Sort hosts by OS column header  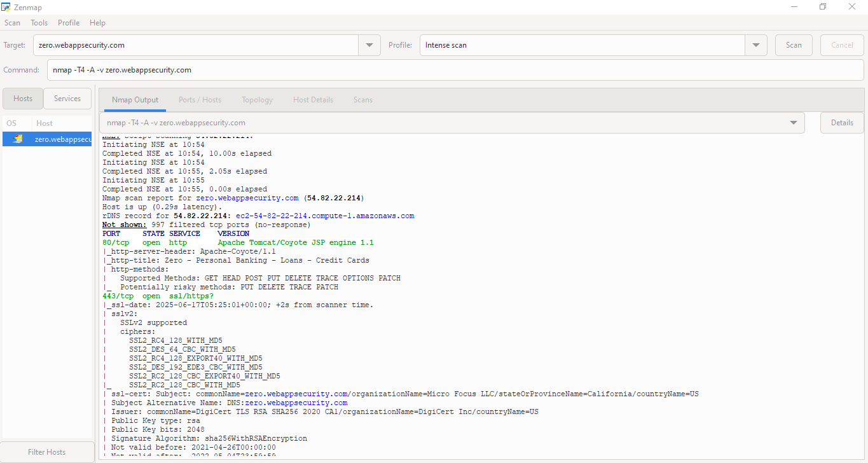[x=11, y=123]
